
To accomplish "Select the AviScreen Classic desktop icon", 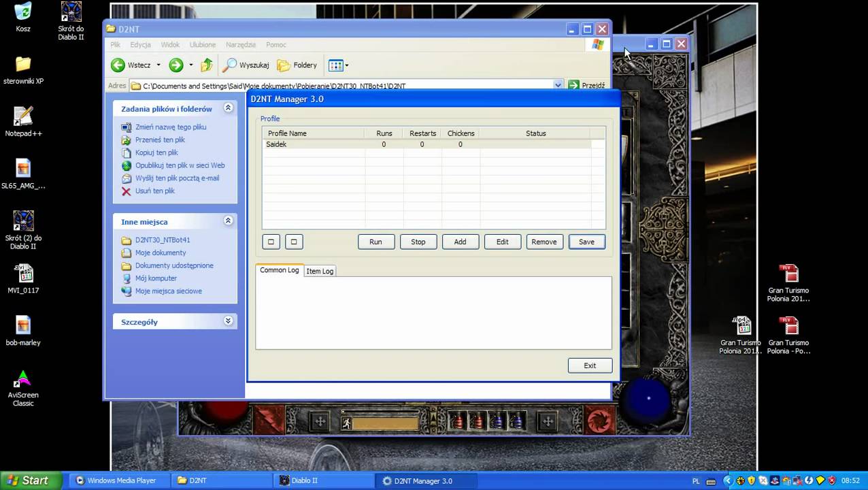I will pyautogui.click(x=23, y=388).
